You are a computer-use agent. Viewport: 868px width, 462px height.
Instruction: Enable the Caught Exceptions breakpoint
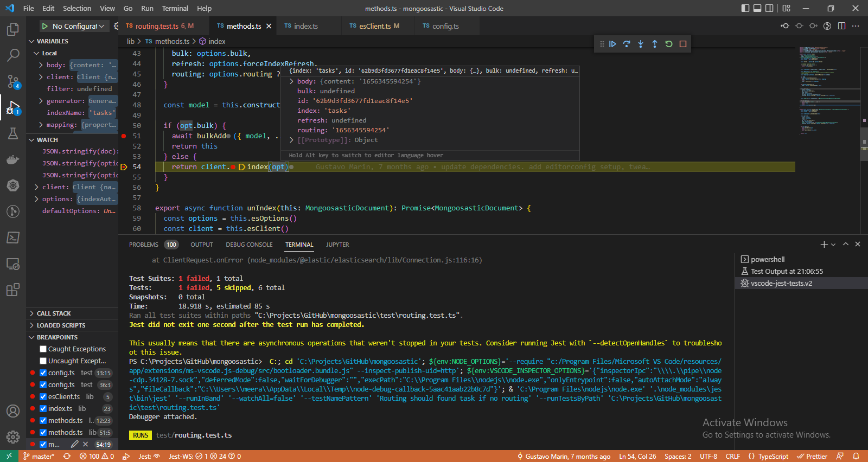pyautogui.click(x=43, y=349)
